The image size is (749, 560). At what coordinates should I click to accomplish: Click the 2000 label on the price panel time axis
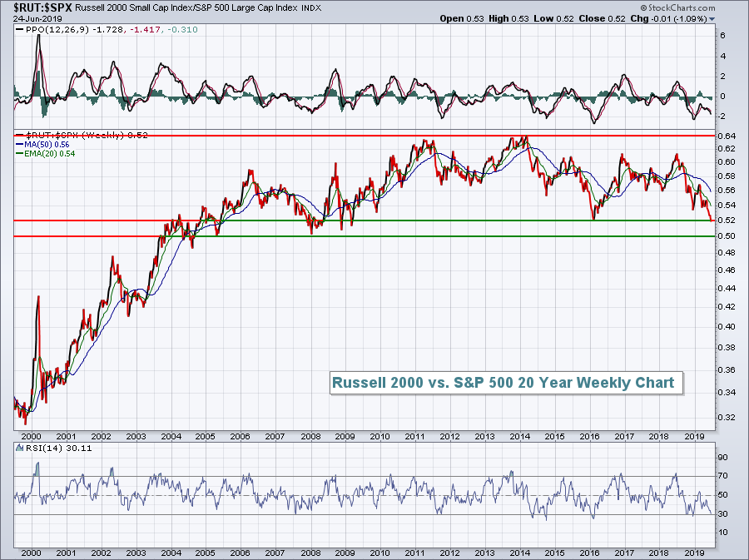[x=32, y=436]
